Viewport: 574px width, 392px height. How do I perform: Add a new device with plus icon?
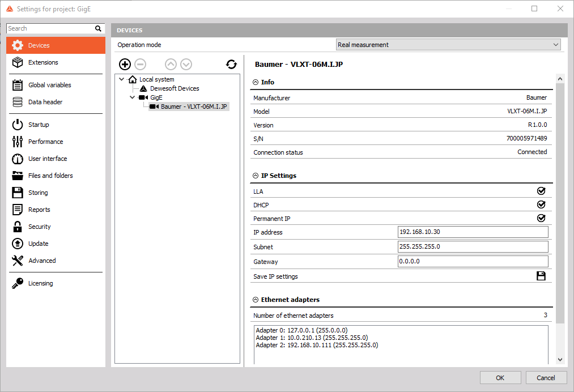coord(125,65)
